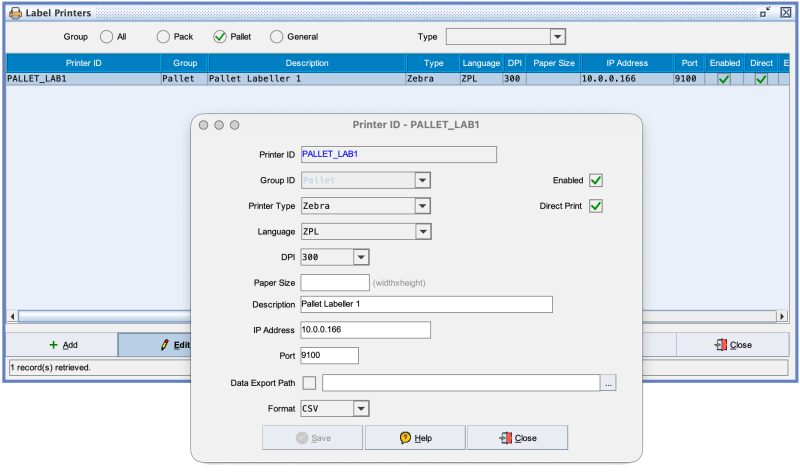Open the Group ID dropdown
This screenshot has width=800, height=476.
pos(422,180)
